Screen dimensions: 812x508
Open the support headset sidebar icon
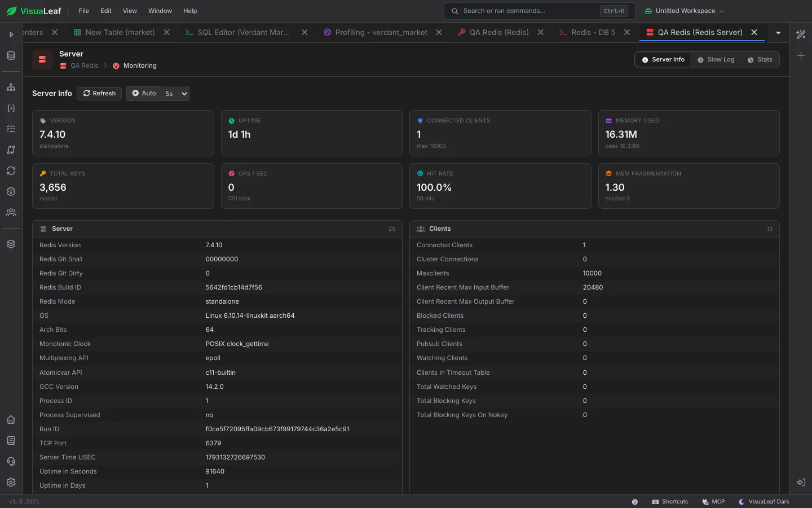point(11,461)
